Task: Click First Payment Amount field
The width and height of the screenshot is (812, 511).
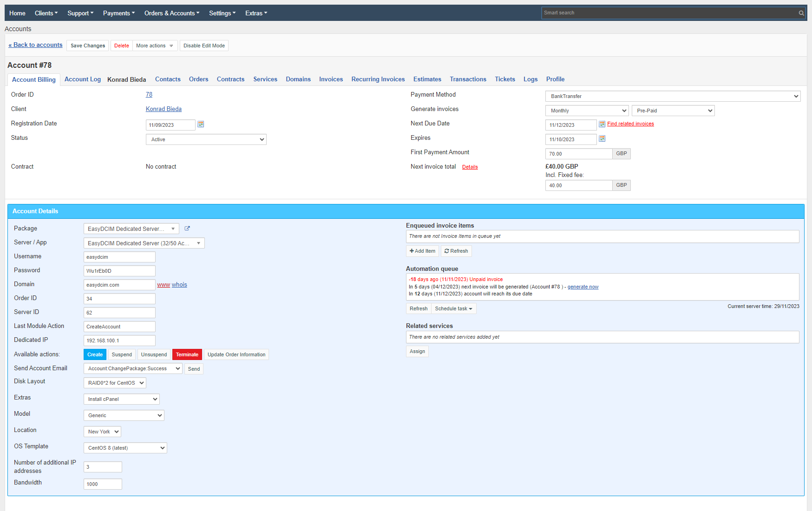Action: [x=579, y=154]
